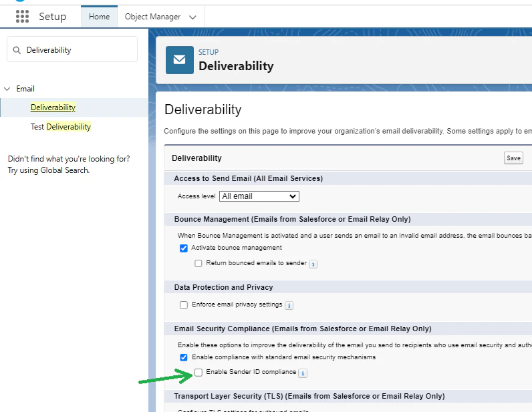Check Enforce email privacy settings
Viewport: 532px width, 412px height.
tap(184, 305)
